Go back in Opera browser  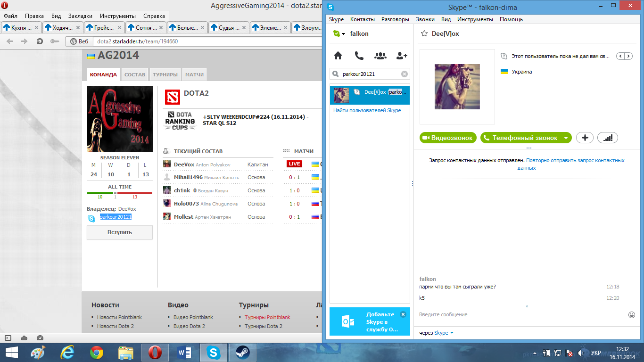pyautogui.click(x=10, y=41)
